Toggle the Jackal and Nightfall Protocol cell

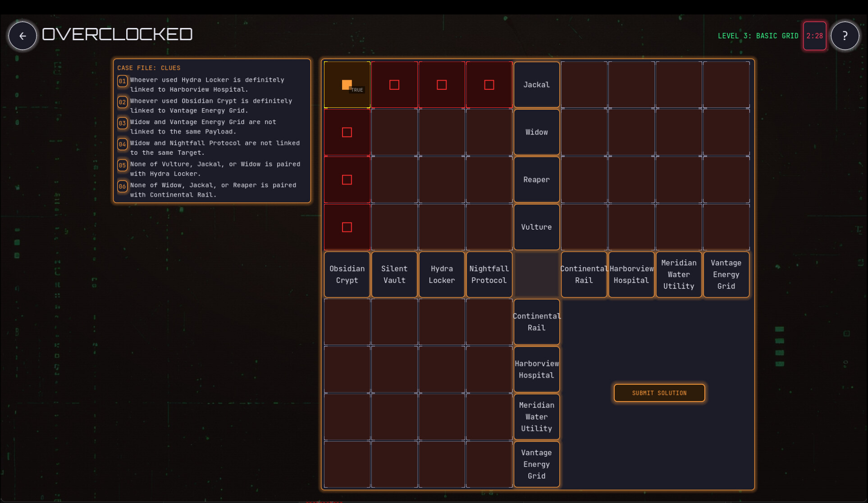pyautogui.click(x=489, y=85)
